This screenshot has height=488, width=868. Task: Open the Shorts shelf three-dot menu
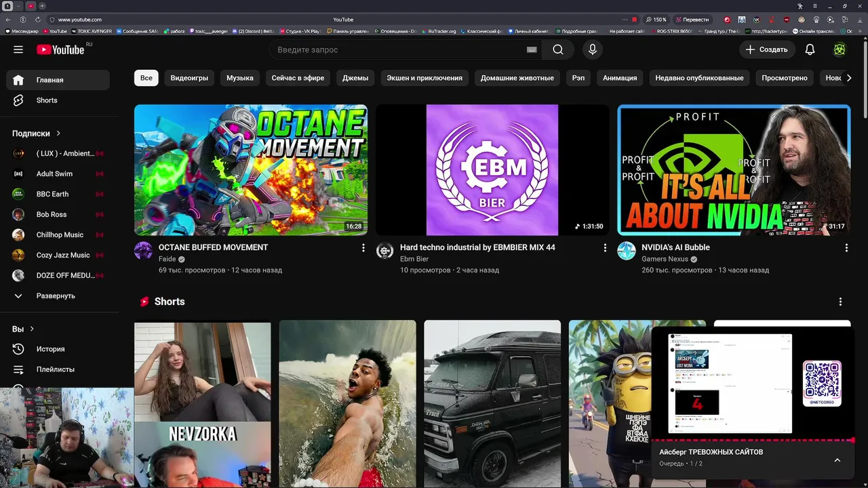[840, 302]
